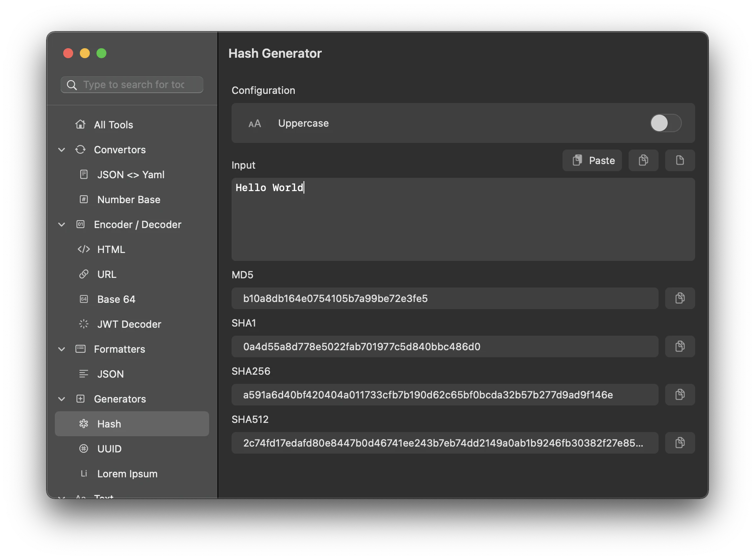Focus the tool search field
Screen dimensions: 755x560
pos(132,85)
